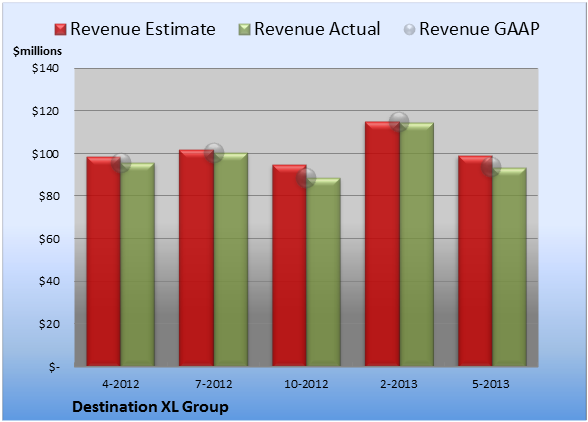The width and height of the screenshot is (588, 422).
Task: Click the "4-2012" x-axis label
Action: (x=121, y=384)
